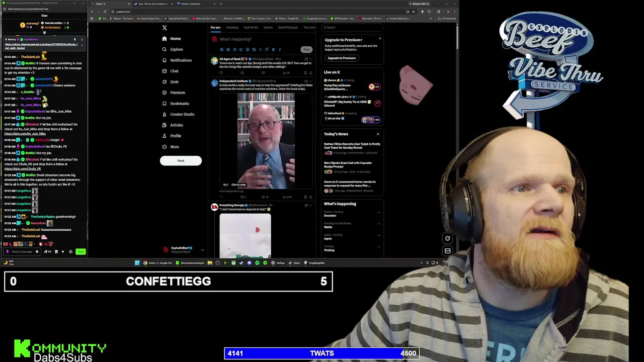Like the All Ages of Geek post
Viewport: 644px width, 362px height.
(x=263, y=73)
